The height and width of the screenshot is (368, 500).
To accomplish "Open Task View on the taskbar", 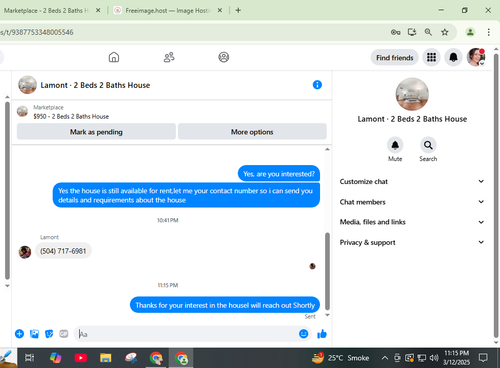I will [29, 358].
